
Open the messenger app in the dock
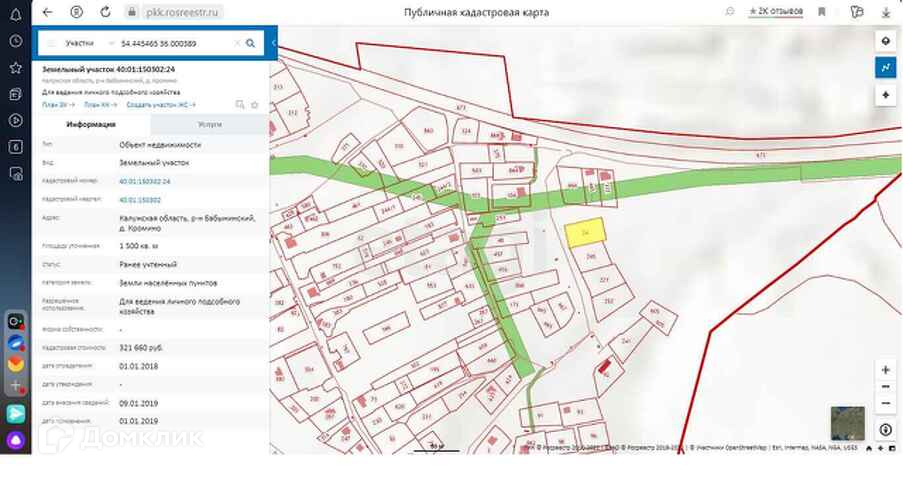click(x=16, y=344)
